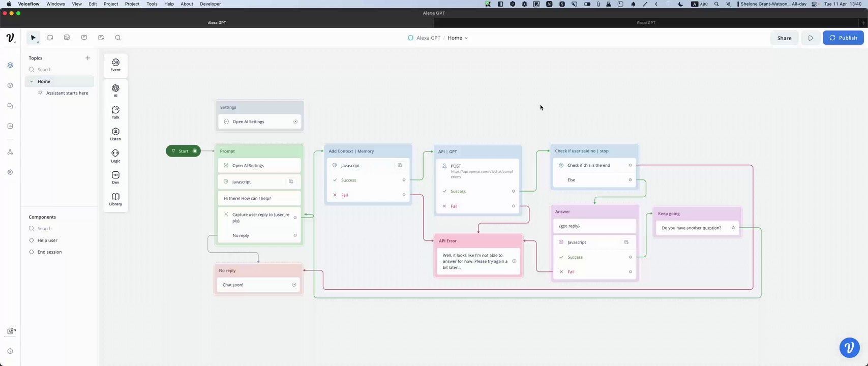Select the Hi there! How can I help? step
This screenshot has width=868, height=366.
coord(259,198)
